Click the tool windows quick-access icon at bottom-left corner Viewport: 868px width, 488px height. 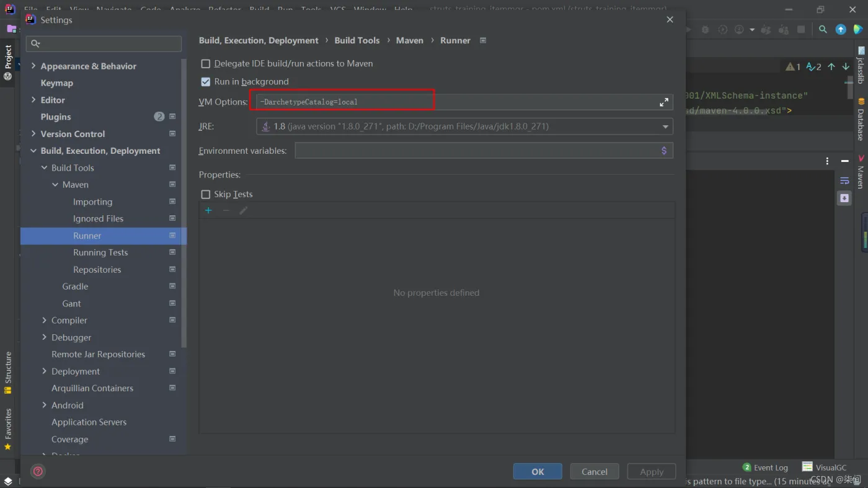click(x=8, y=481)
